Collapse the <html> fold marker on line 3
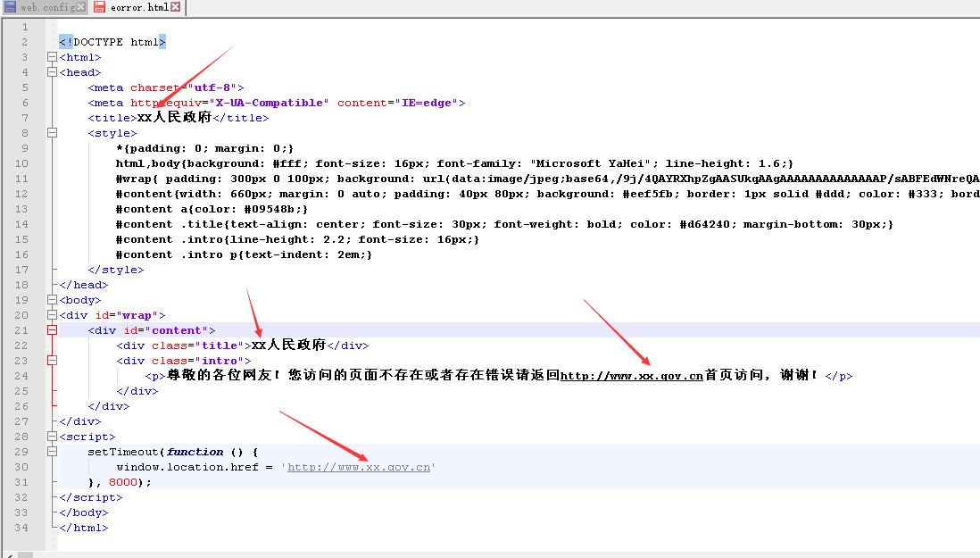 (x=52, y=57)
